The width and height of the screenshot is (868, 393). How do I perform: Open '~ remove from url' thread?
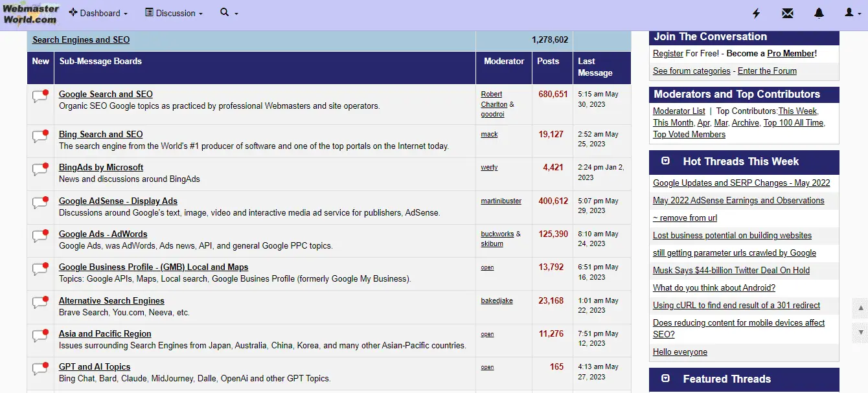(685, 218)
